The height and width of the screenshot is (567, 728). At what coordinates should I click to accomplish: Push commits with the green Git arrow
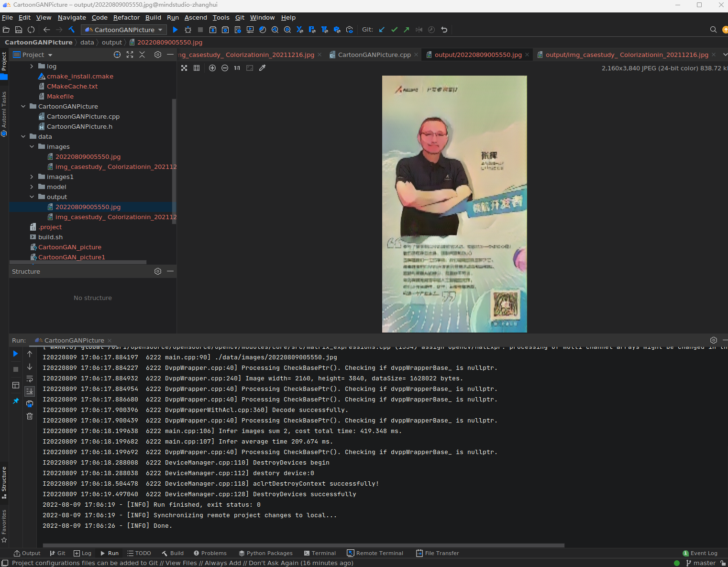(407, 30)
